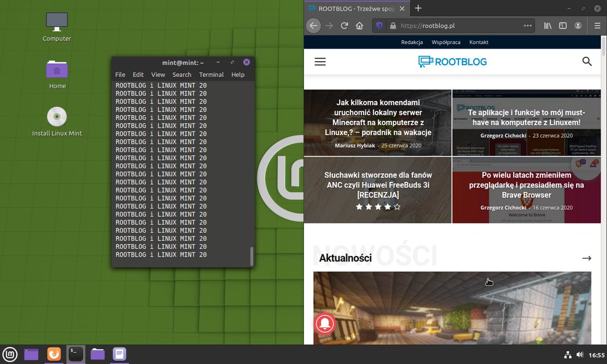Open the file manager folder icon in panel
607x364 pixels.
[x=98, y=354]
